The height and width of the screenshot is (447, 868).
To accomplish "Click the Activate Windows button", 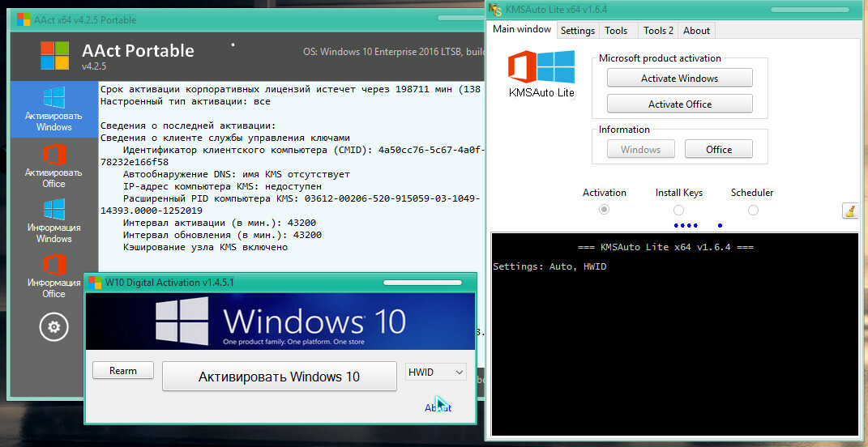I will 680,78.
